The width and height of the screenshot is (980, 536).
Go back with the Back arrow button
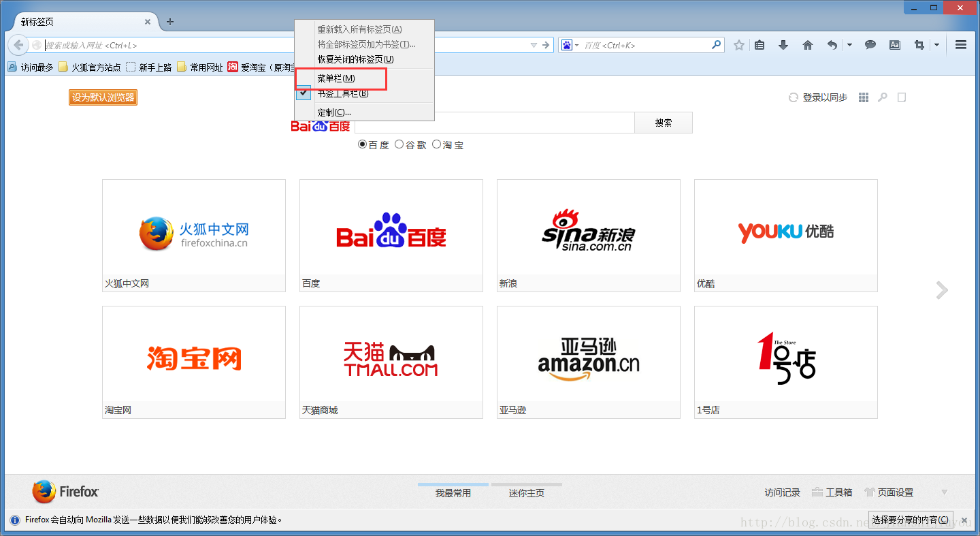[x=19, y=45]
